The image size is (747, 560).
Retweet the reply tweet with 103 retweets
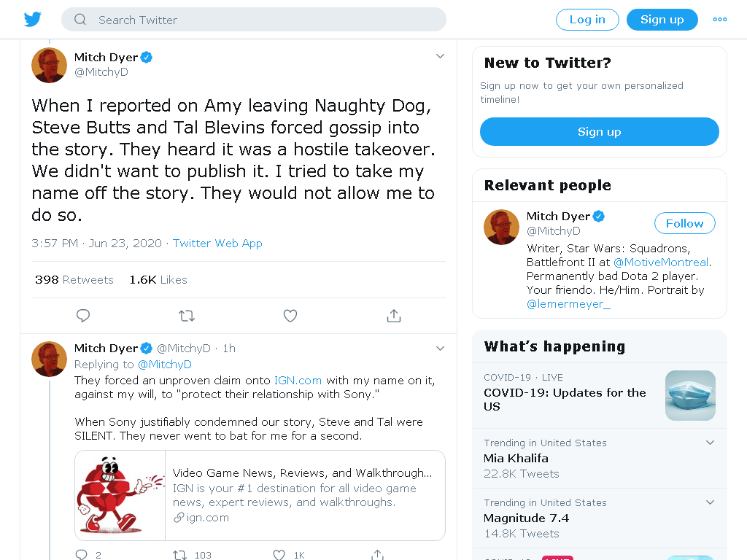[x=179, y=555]
